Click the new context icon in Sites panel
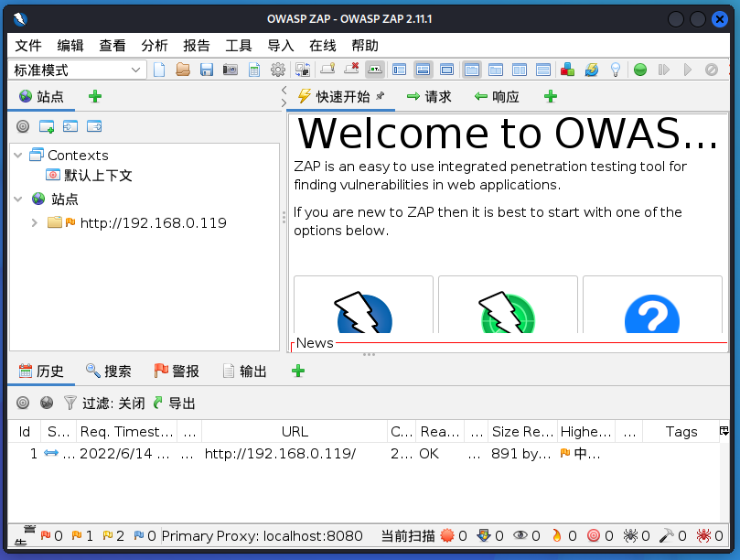Screen dimensions: 740x560 pos(47,126)
